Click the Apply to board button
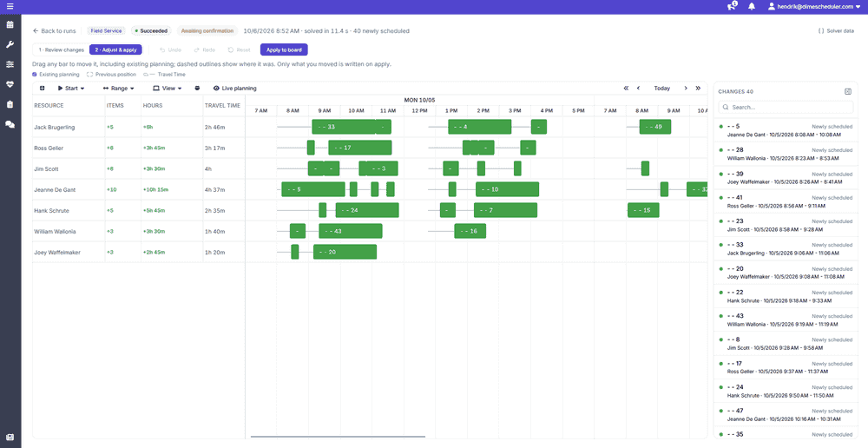Image resolution: width=868 pixels, height=448 pixels. [284, 49]
